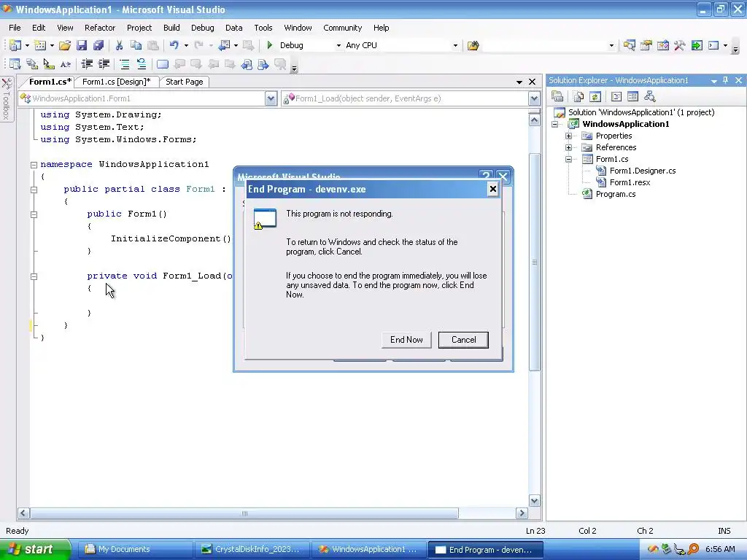
Task: Click the Copy toolbar icon
Action: 136,45
